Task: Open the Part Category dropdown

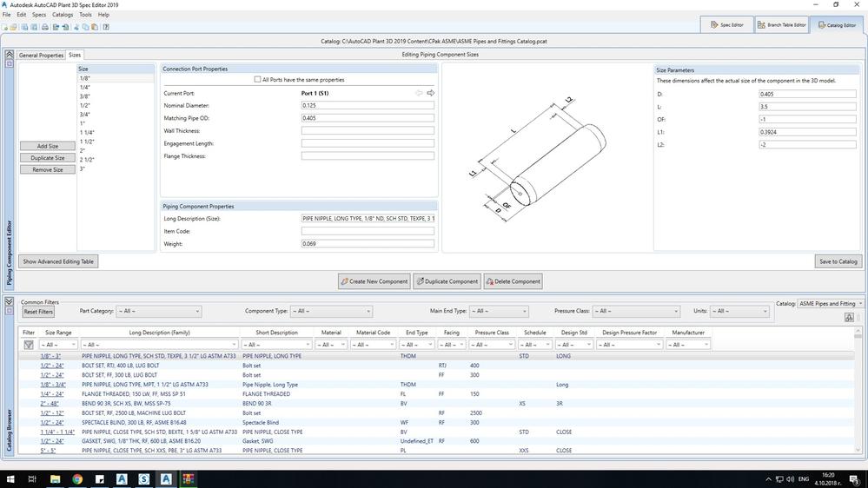Action: coord(158,311)
